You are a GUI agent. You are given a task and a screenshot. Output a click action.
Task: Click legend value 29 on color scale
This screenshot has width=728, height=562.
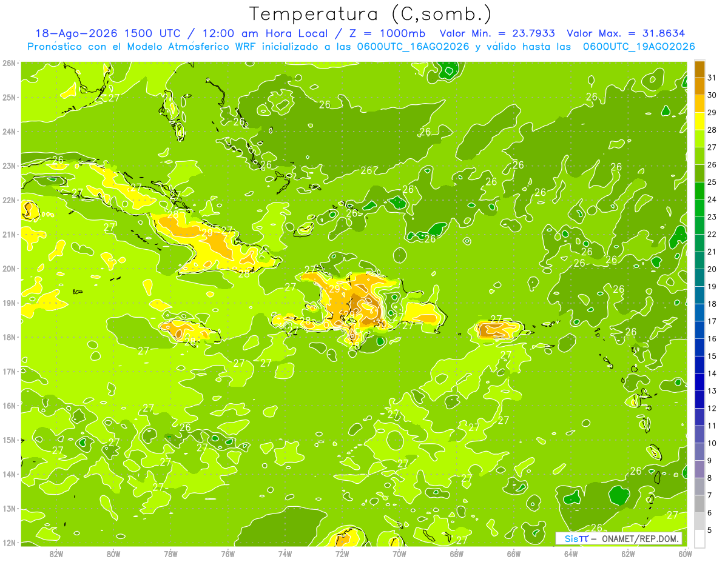pos(712,113)
